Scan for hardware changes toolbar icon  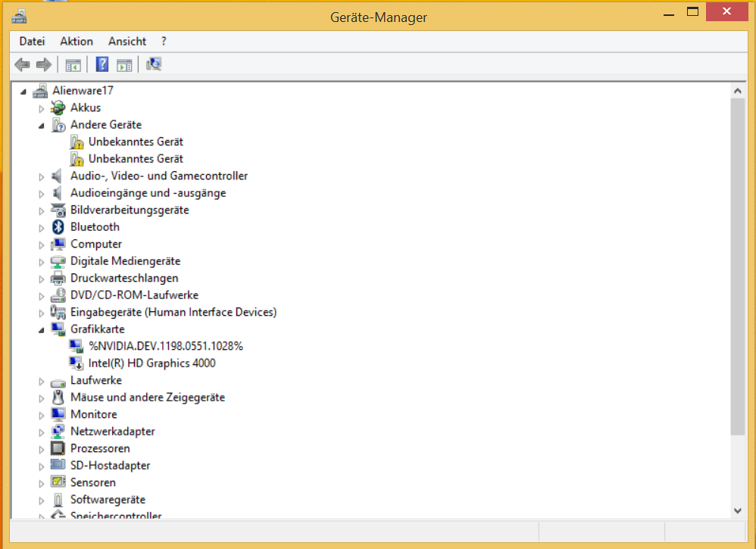154,64
